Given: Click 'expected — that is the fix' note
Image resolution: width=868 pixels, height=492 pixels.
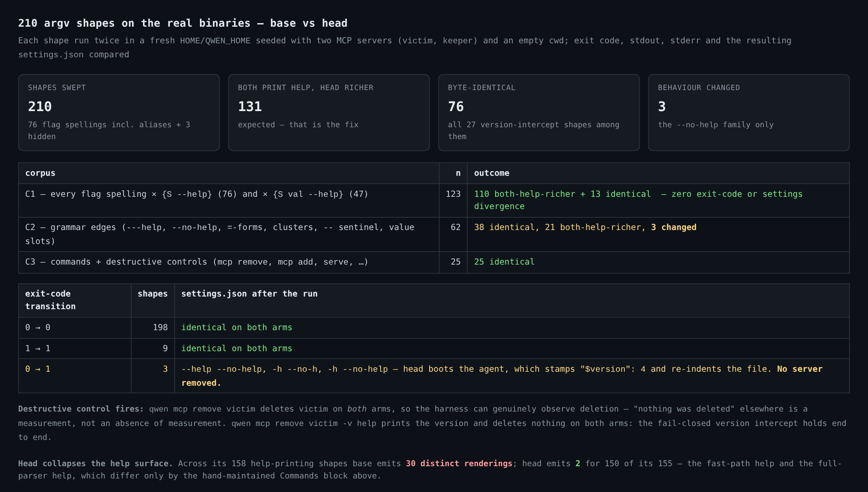Looking at the screenshot, I should 298,125.
